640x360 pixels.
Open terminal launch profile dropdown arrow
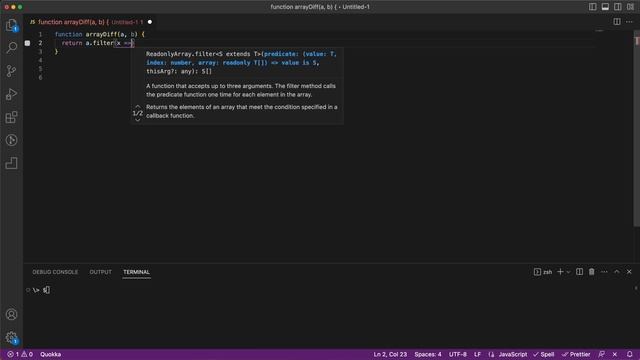click(568, 272)
